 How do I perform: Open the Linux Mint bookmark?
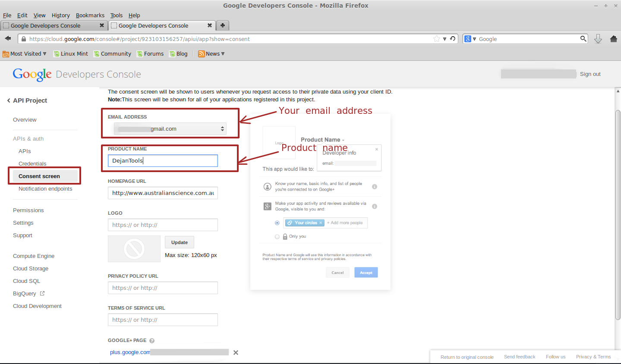(71, 54)
